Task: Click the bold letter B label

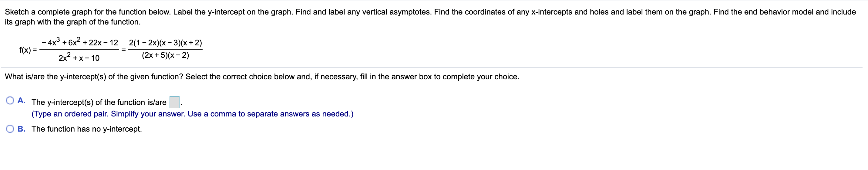Action: click(22, 129)
